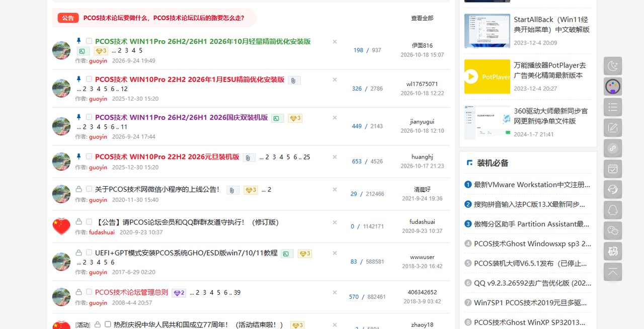Screen dimensions: 644x329
Task: Click the attachment paperclip on WIN10Pro 1月ESU thread
Action: [294, 80]
